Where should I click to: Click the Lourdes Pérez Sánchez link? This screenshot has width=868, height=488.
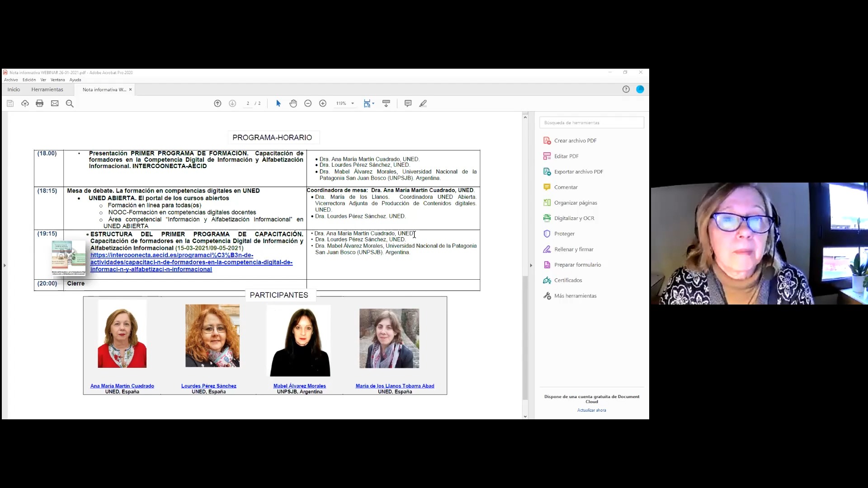click(x=208, y=386)
